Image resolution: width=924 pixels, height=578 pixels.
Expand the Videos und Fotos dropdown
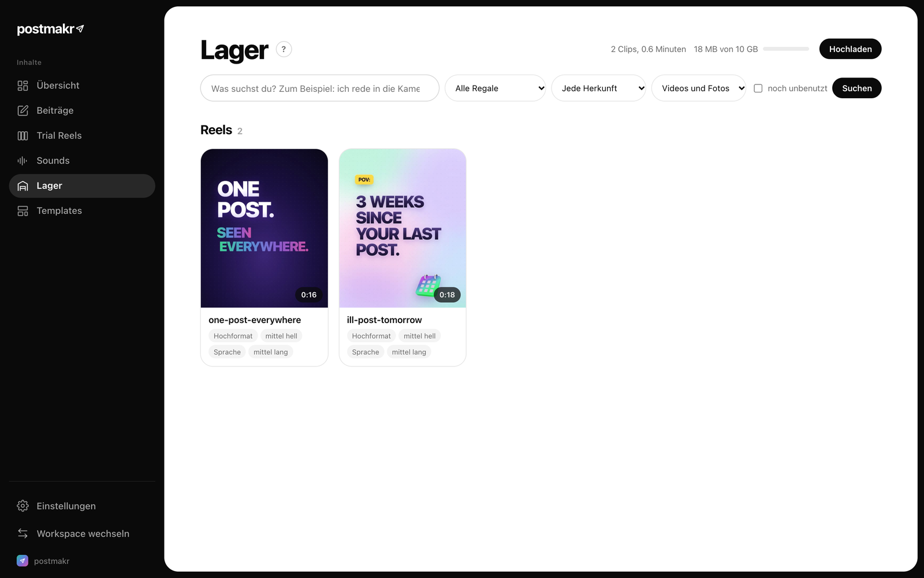(699, 88)
